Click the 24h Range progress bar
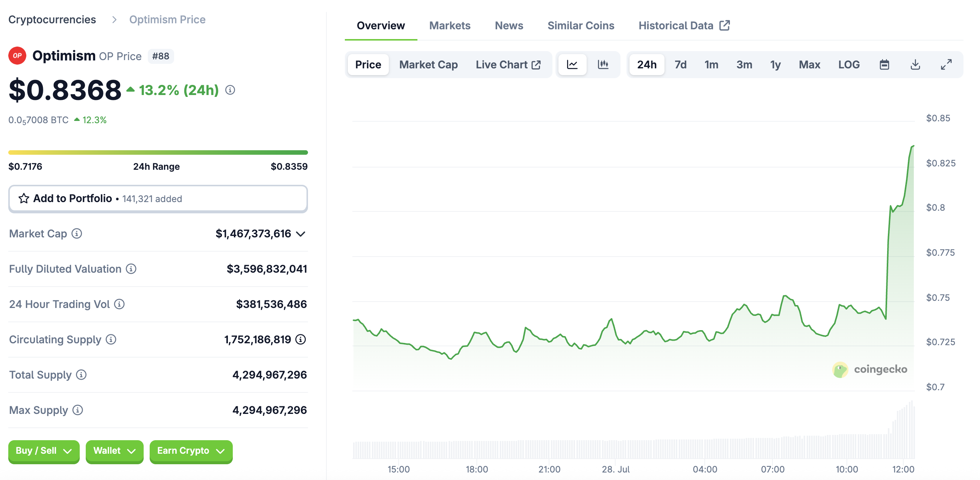The width and height of the screenshot is (980, 480). point(158,152)
